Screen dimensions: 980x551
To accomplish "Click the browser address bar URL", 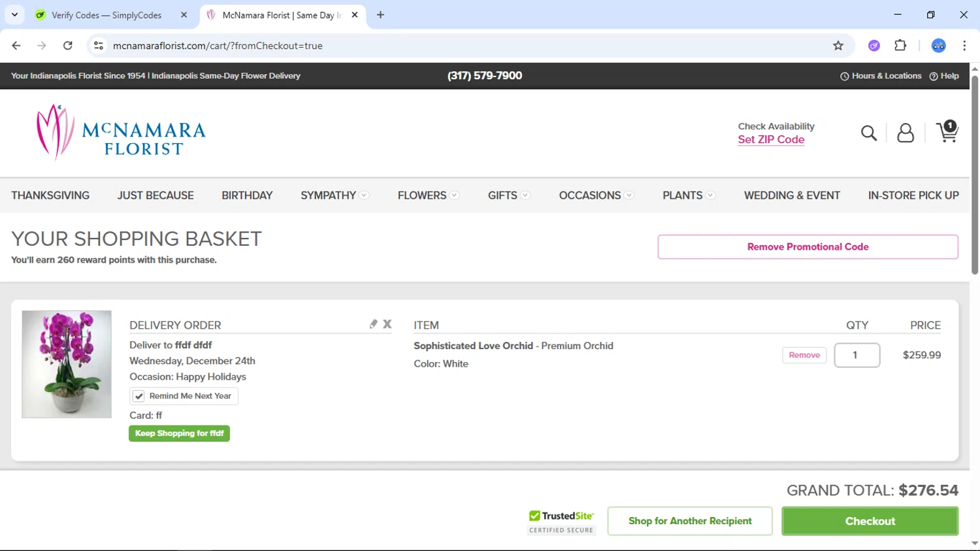I will (x=218, y=46).
